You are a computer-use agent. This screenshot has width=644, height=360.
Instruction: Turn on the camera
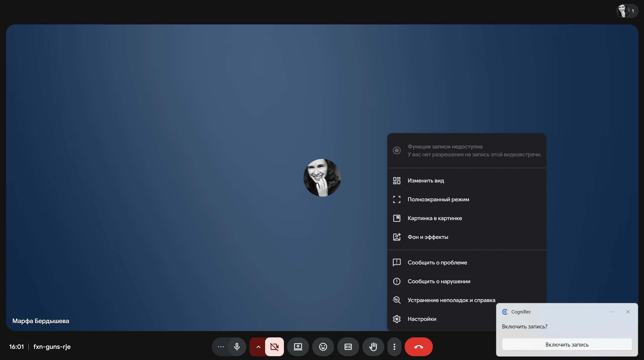[275, 347]
